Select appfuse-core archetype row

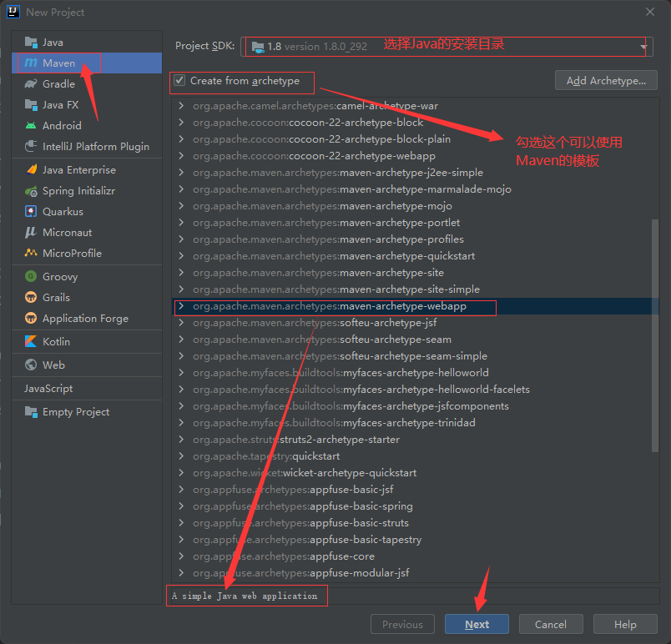coord(415,556)
